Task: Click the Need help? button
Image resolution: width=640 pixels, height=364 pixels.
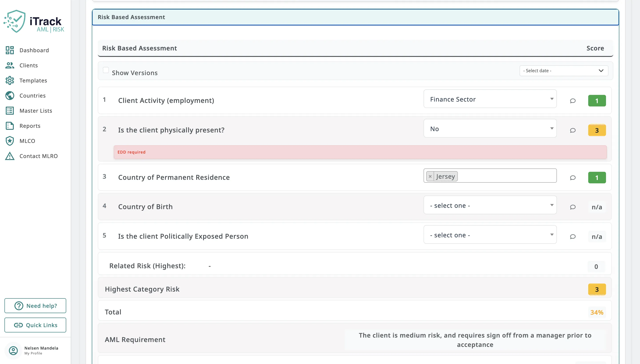Action: coord(35,306)
